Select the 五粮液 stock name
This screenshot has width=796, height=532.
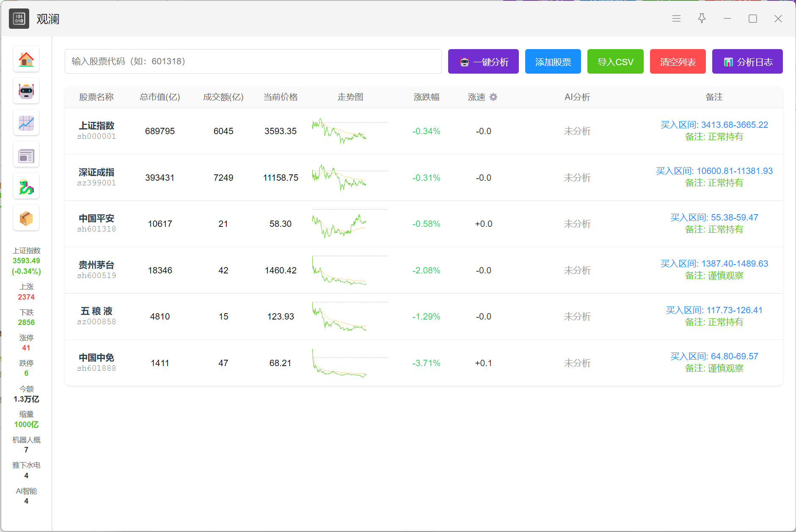tap(96, 311)
